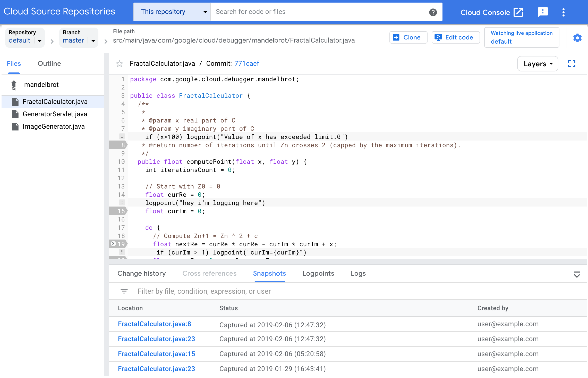Open the Cross references tab
Screen dimensions: 588x378
(209, 274)
